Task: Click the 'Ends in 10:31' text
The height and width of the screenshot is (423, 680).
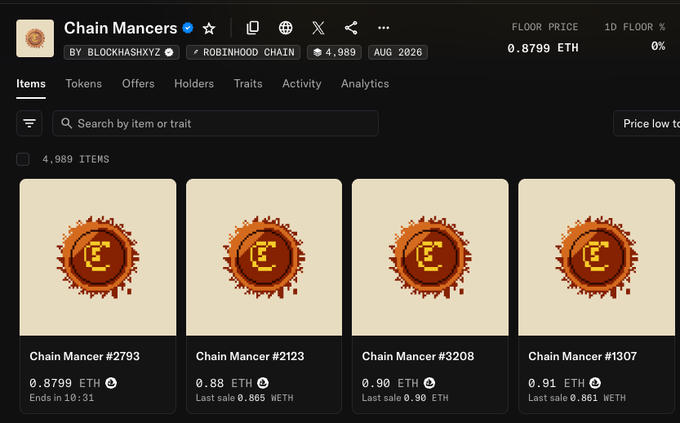Action: point(62,398)
